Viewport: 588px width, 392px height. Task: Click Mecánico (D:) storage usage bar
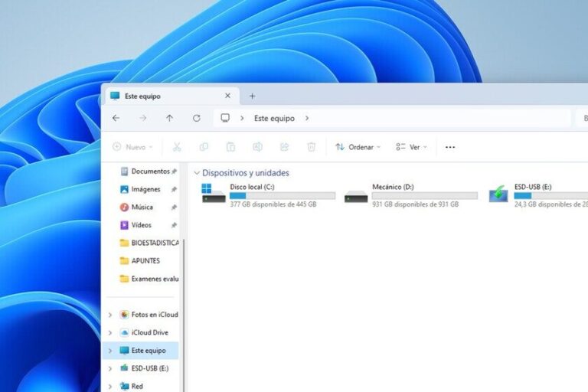point(424,196)
